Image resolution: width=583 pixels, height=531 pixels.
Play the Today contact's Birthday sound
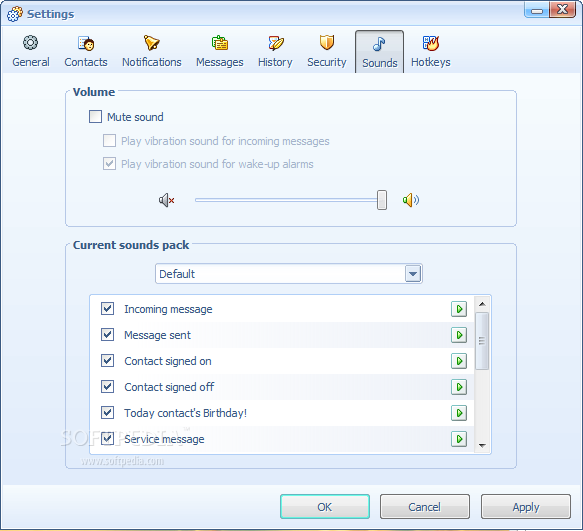[459, 413]
